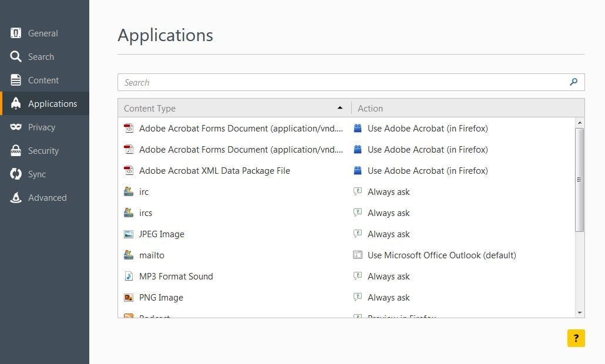Sort by the Action column header
Image resolution: width=605 pixels, height=364 pixels.
[468, 109]
